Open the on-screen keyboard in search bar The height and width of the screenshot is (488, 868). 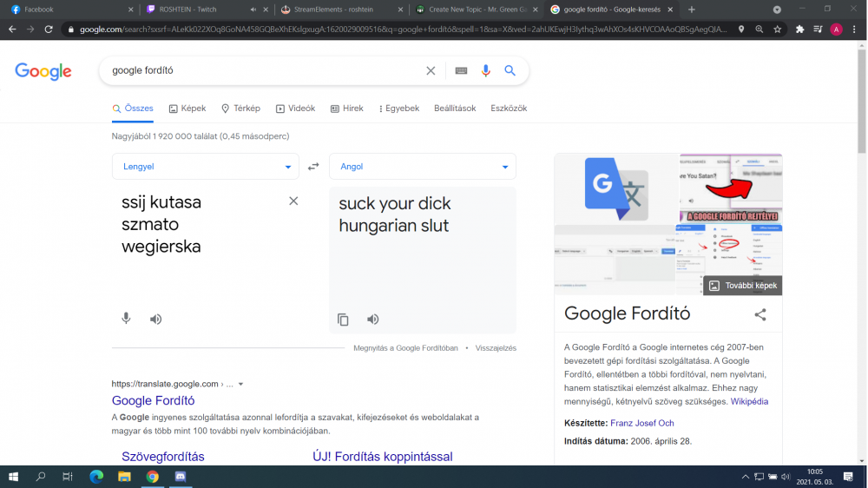pyautogui.click(x=461, y=71)
